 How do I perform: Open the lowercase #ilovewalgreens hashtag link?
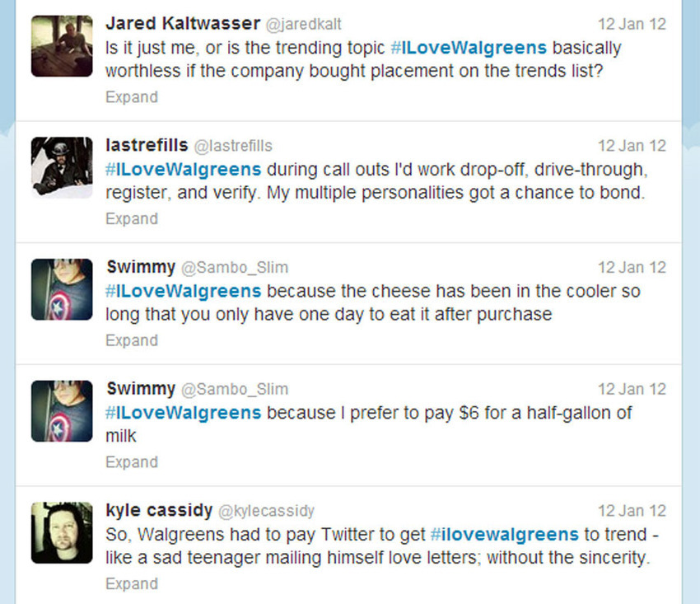tap(505, 534)
